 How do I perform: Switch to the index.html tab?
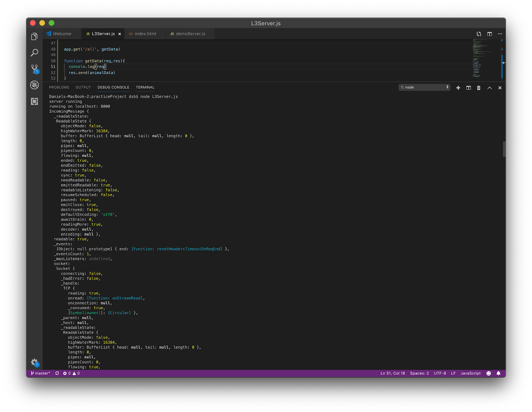click(x=145, y=34)
